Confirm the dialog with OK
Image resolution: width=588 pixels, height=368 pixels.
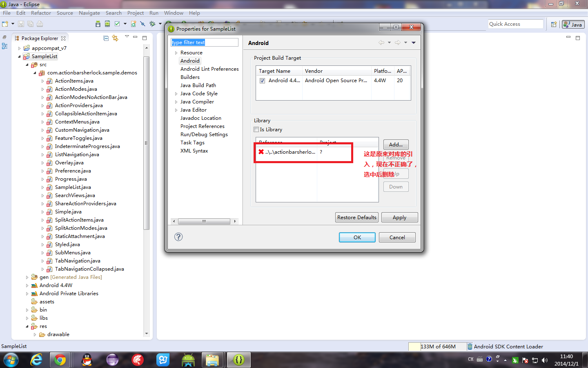[x=357, y=237]
